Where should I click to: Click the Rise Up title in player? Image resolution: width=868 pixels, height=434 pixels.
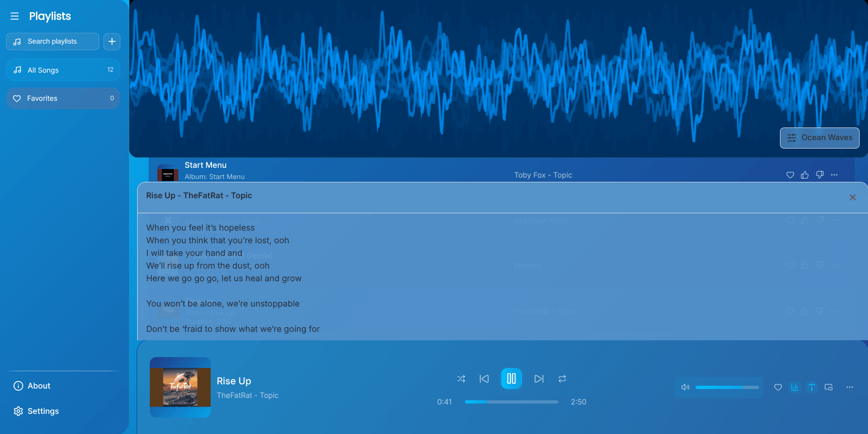coord(234,381)
